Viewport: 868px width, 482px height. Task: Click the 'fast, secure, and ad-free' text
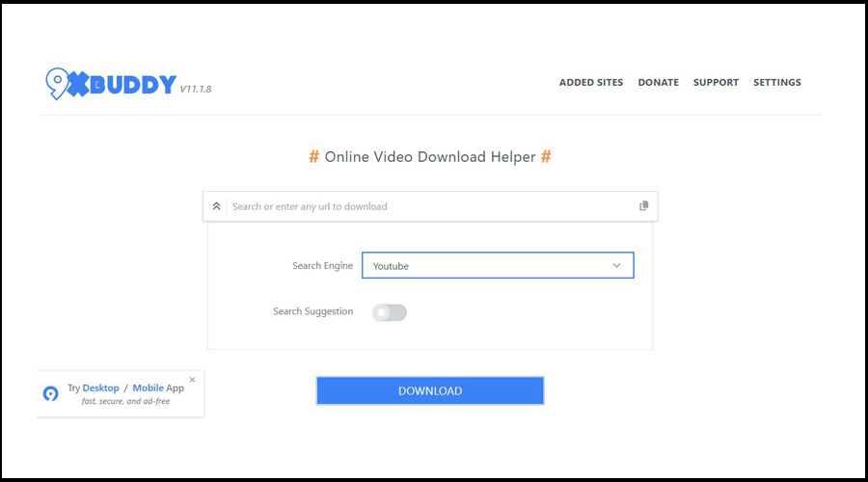[x=125, y=401]
